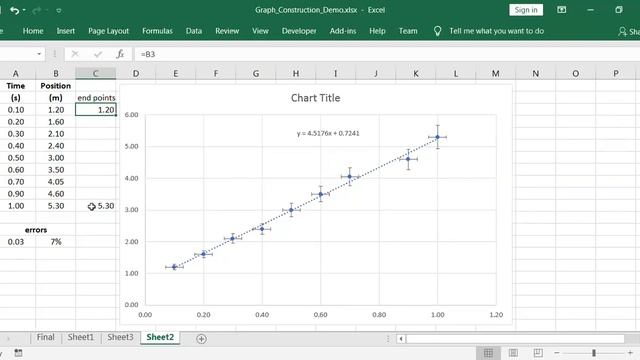Switch to Page Break Preview icon

538,353
